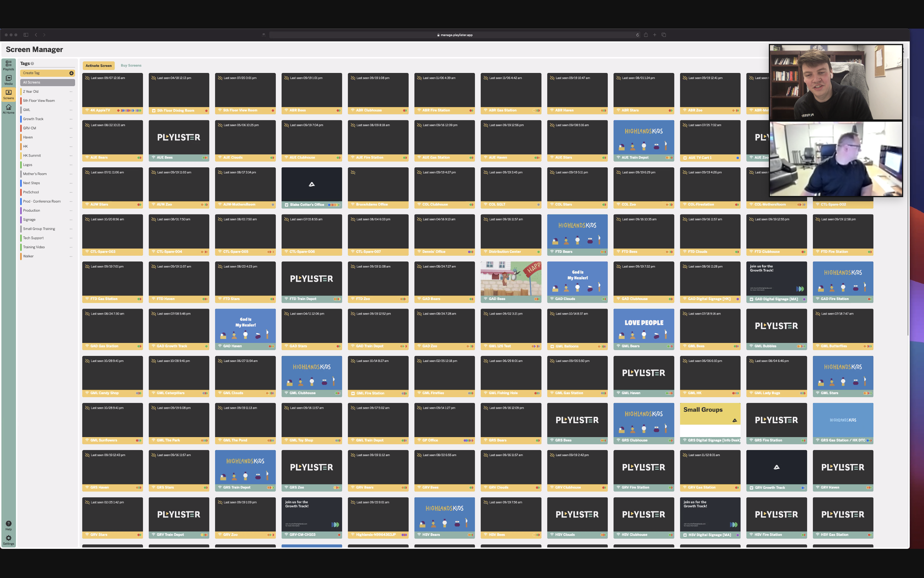Filter by the Training Video tag
924x578 pixels.
pyautogui.click(x=34, y=247)
